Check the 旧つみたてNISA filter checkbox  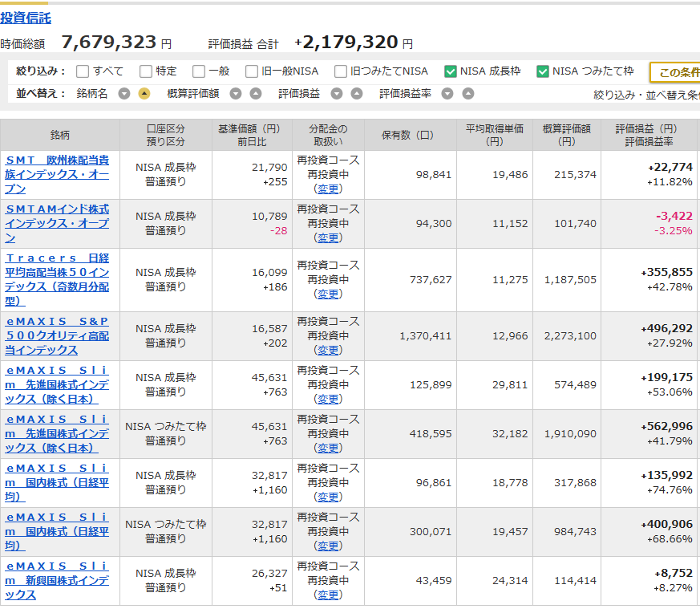[x=341, y=71]
